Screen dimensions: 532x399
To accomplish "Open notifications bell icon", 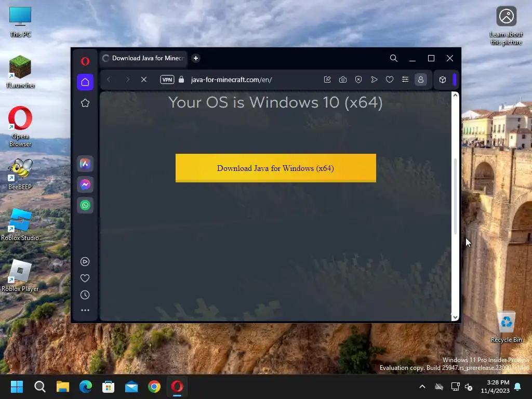I will (x=518, y=387).
